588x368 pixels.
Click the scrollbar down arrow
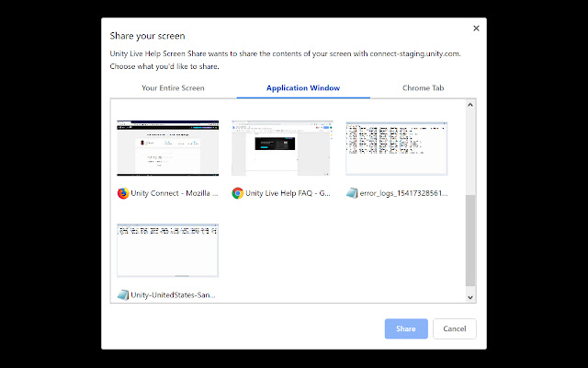tap(470, 297)
